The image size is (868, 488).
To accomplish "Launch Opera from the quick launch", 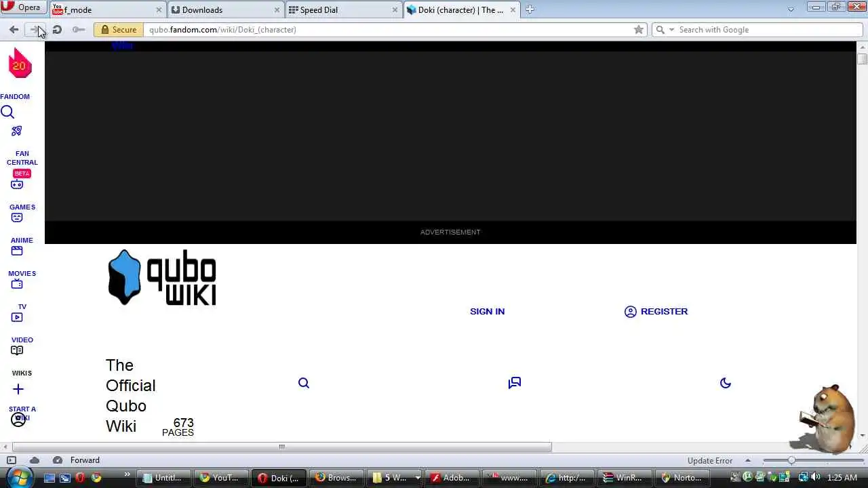I will click(x=80, y=478).
